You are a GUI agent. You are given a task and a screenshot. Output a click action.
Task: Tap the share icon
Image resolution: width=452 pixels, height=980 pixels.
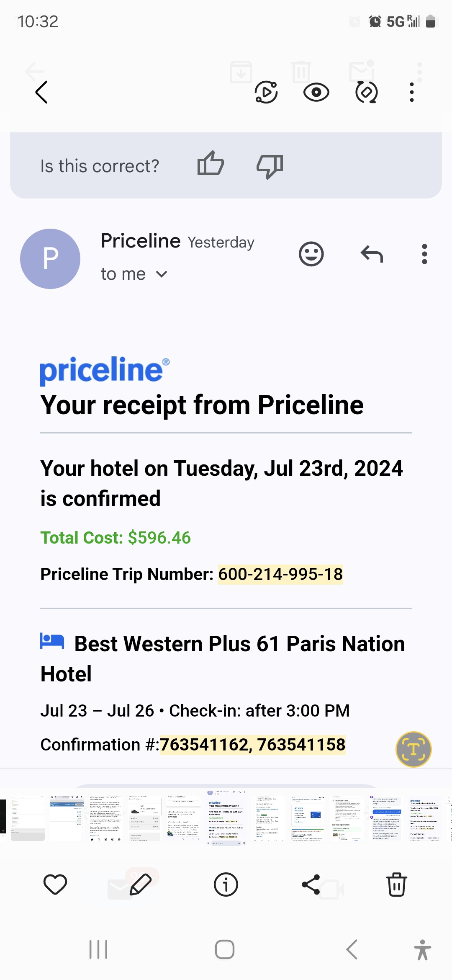311,885
